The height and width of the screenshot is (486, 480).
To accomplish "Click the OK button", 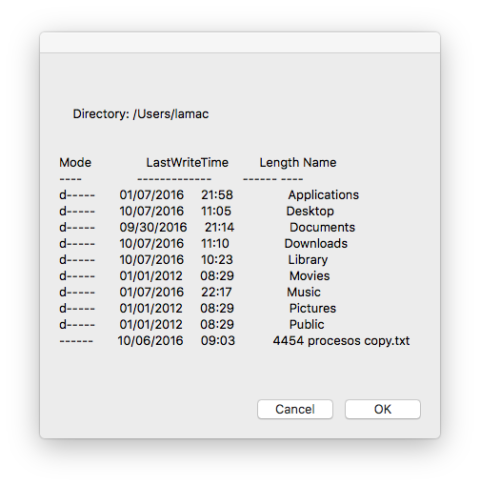I will pos(383,409).
